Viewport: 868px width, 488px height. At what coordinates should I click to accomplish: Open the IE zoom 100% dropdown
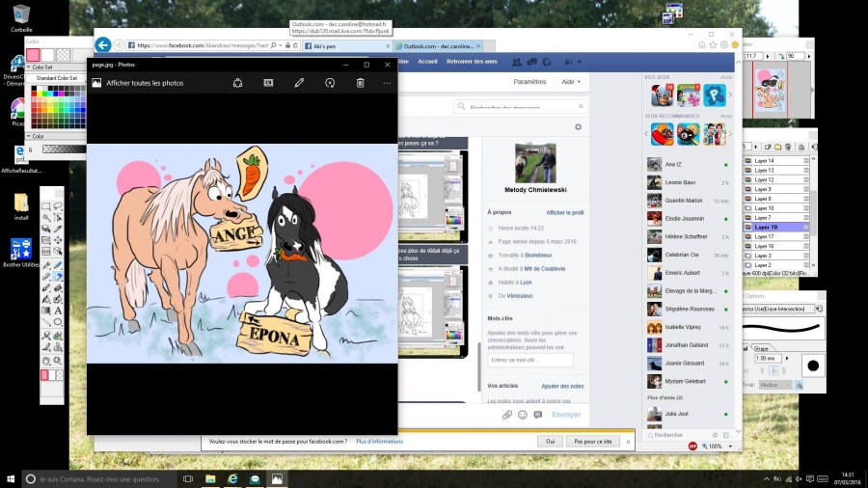(x=730, y=446)
